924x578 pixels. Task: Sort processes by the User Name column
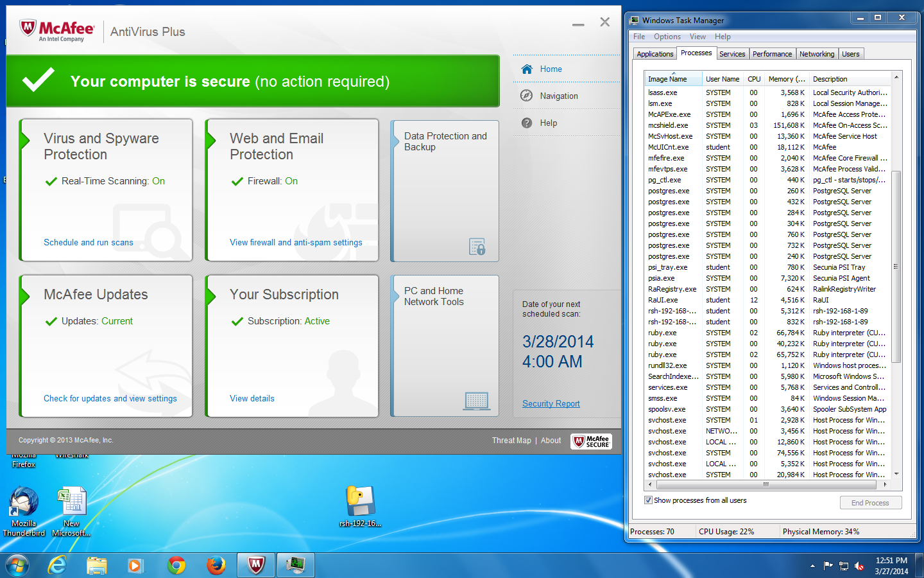click(723, 79)
